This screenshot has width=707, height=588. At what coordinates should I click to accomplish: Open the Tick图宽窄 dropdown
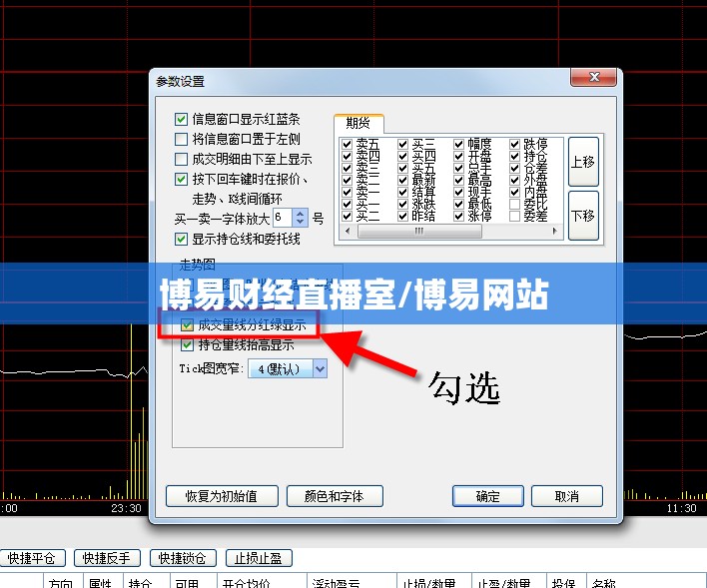[x=320, y=369]
